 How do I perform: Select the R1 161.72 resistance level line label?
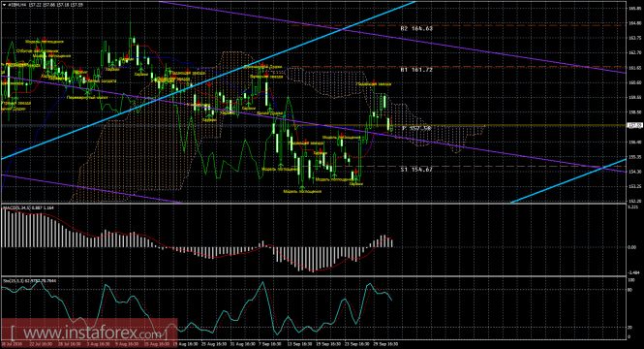(x=416, y=70)
